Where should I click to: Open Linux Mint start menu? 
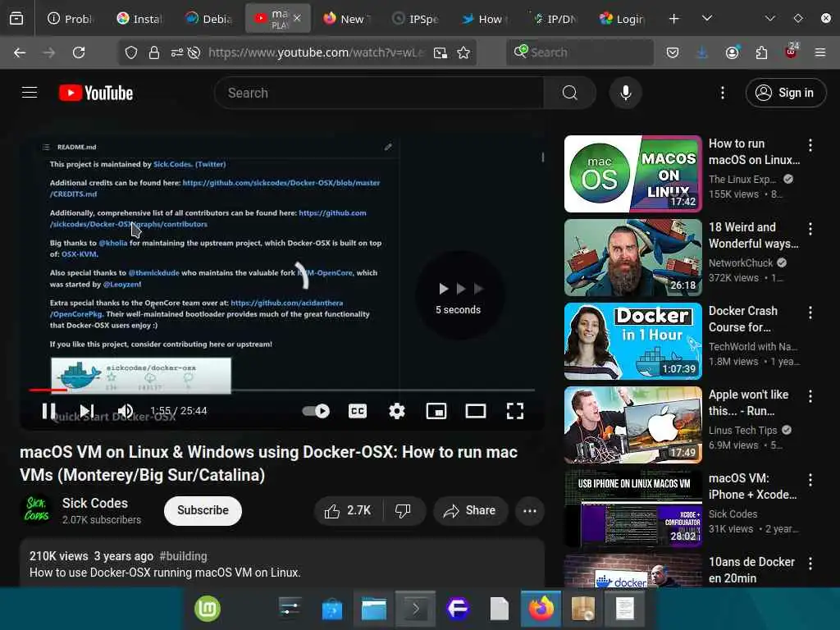pos(208,609)
